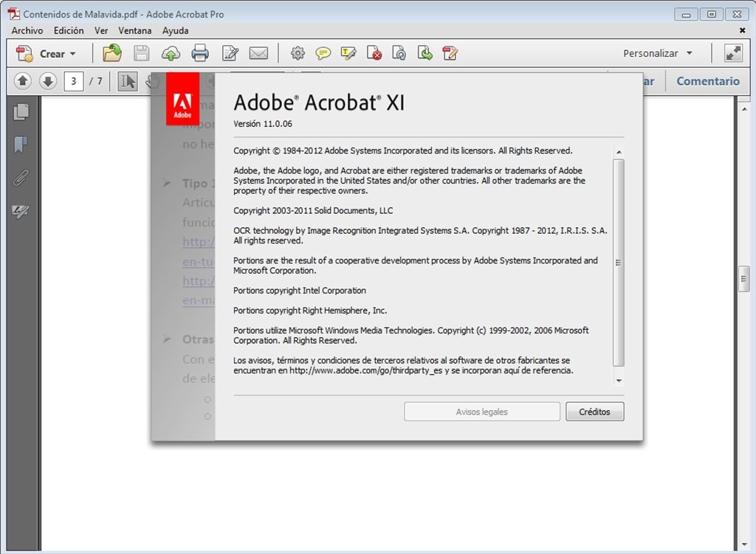Open the Ayuda menu

click(x=176, y=30)
